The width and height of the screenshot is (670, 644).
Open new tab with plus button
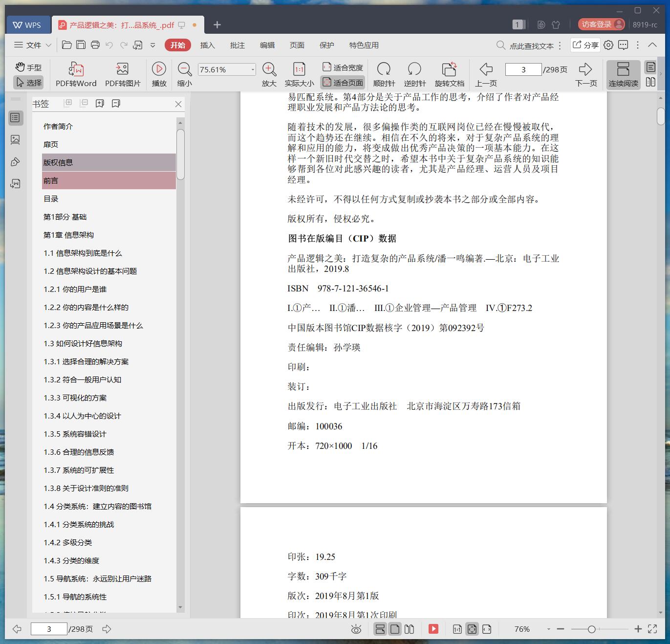tap(217, 24)
